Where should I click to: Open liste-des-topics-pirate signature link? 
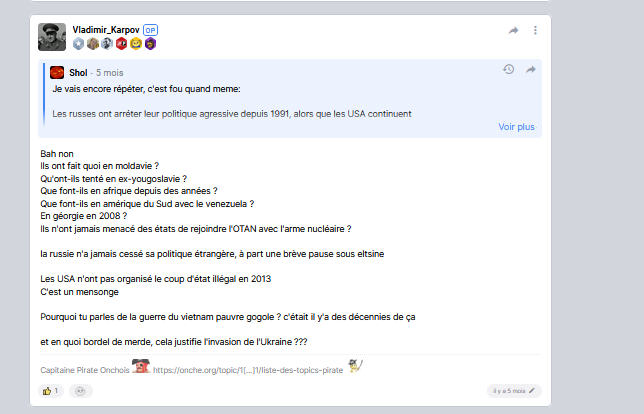[248, 370]
